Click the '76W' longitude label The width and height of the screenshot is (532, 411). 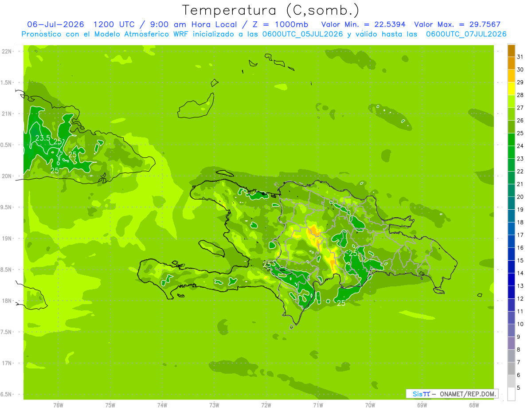point(58,405)
